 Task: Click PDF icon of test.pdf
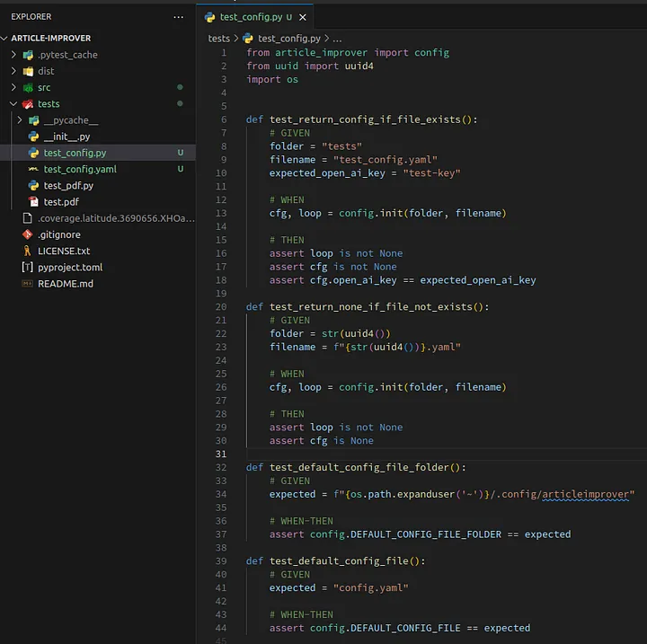coord(33,202)
